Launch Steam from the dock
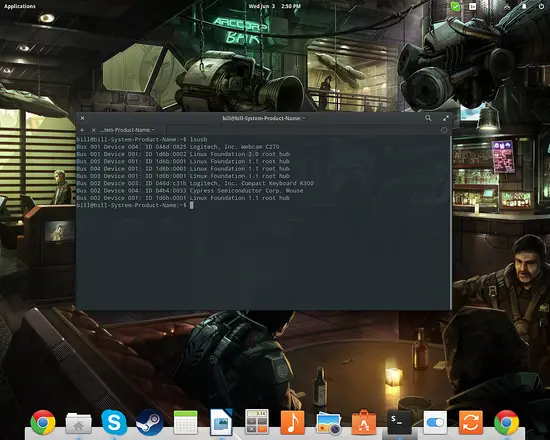 (x=150, y=422)
